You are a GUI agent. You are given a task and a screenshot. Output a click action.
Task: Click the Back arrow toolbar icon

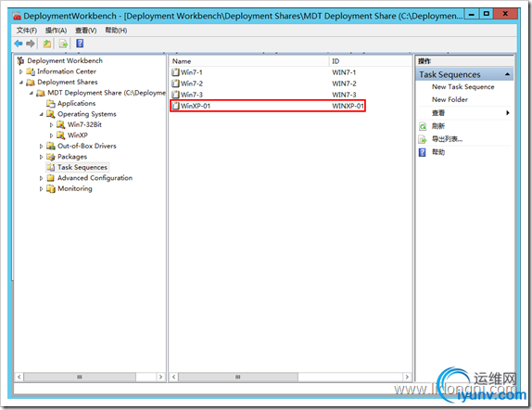(19, 44)
